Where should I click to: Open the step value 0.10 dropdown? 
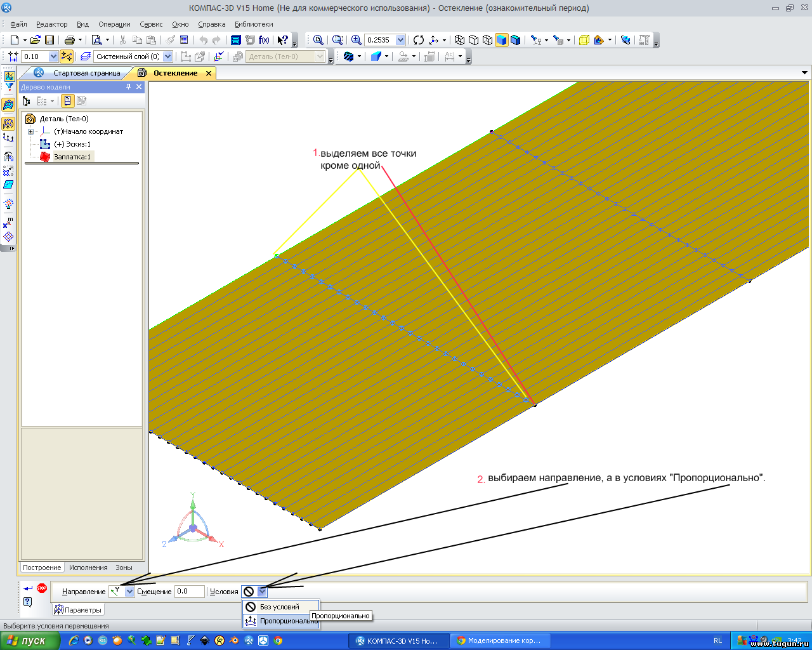tap(53, 56)
